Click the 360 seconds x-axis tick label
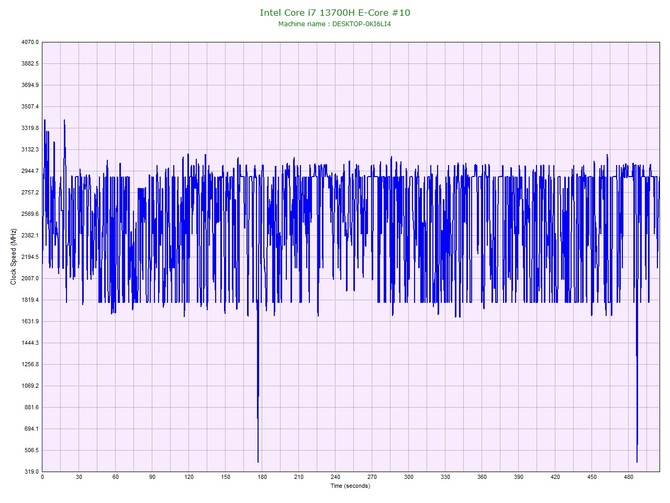670x503 pixels. [482, 477]
